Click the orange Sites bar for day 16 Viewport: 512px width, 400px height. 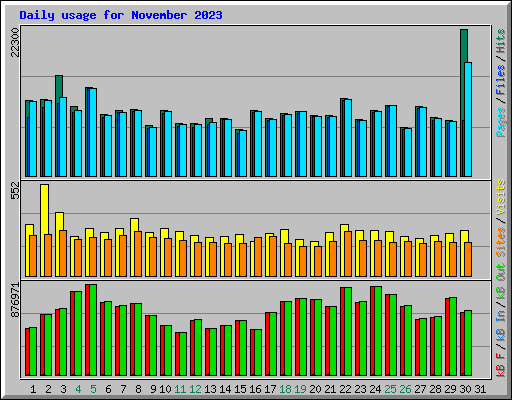point(258,257)
